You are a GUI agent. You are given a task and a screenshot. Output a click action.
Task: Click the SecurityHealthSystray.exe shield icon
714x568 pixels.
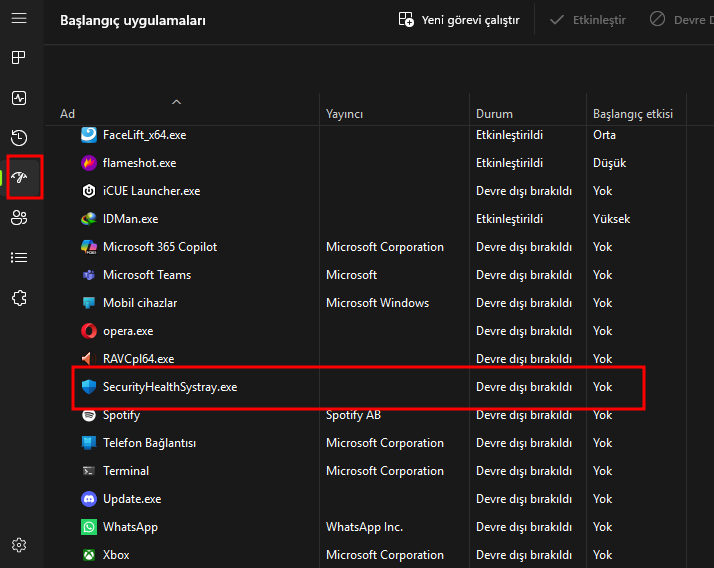tap(89, 387)
